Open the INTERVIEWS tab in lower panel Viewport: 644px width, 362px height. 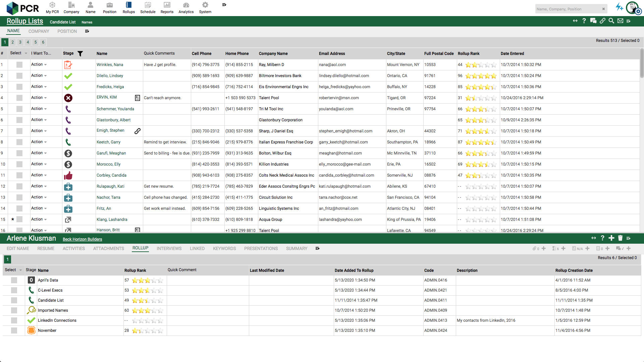[x=169, y=248]
